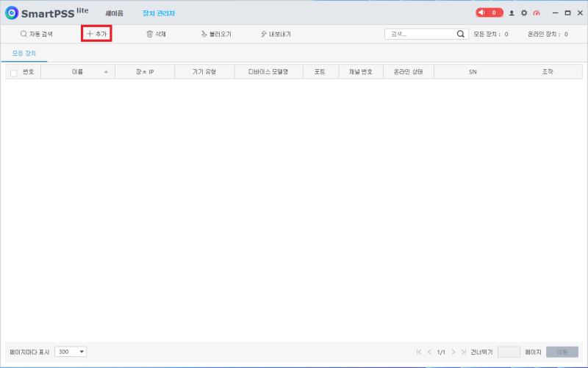Click the SN column header

[473, 71]
